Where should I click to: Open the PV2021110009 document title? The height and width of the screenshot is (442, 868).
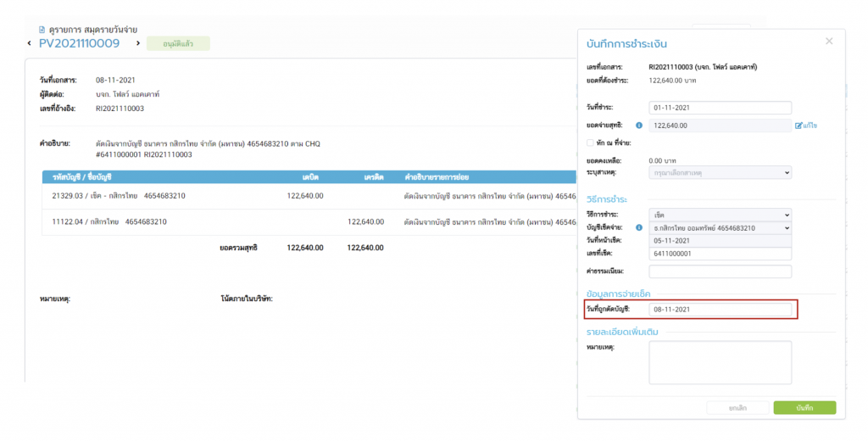[79, 43]
